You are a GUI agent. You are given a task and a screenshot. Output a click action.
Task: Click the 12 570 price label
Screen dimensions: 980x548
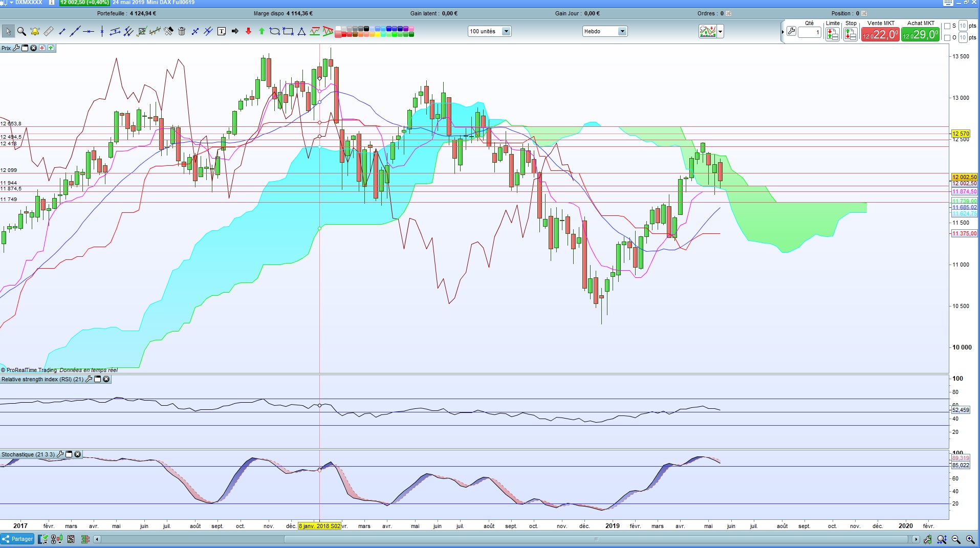pyautogui.click(x=961, y=134)
